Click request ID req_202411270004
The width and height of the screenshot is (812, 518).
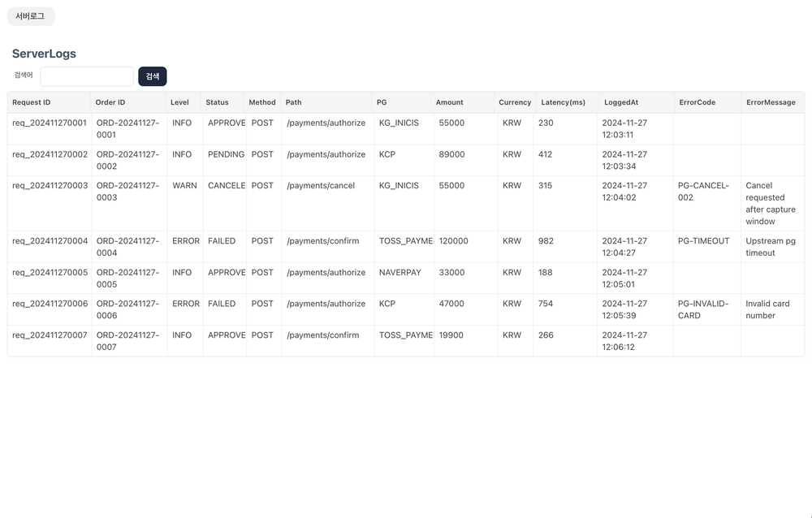[x=50, y=241]
